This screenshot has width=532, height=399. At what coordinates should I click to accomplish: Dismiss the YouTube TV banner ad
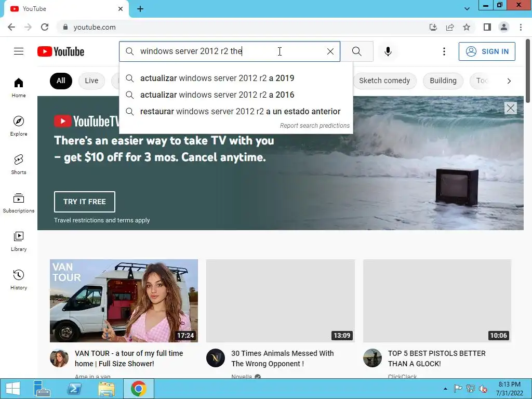510,108
